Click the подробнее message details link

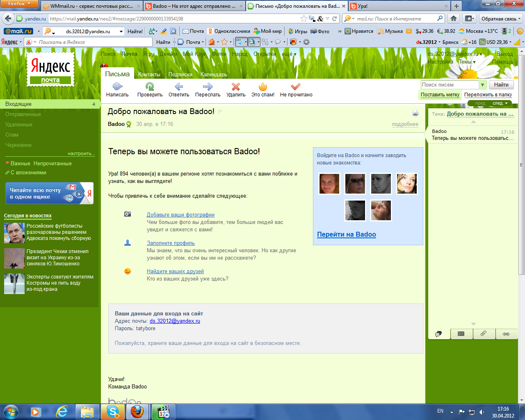coord(405,124)
